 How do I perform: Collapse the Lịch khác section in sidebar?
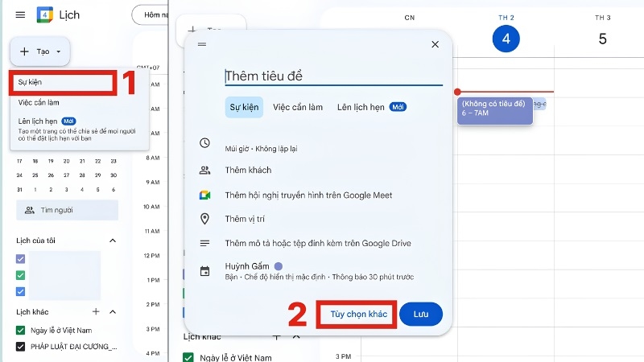click(x=113, y=312)
